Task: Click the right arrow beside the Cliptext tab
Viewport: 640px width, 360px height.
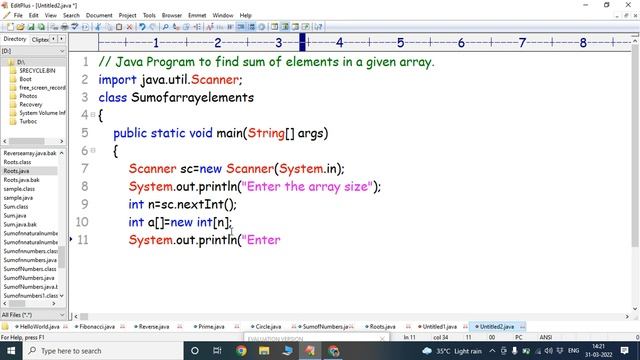Action: [61, 39]
